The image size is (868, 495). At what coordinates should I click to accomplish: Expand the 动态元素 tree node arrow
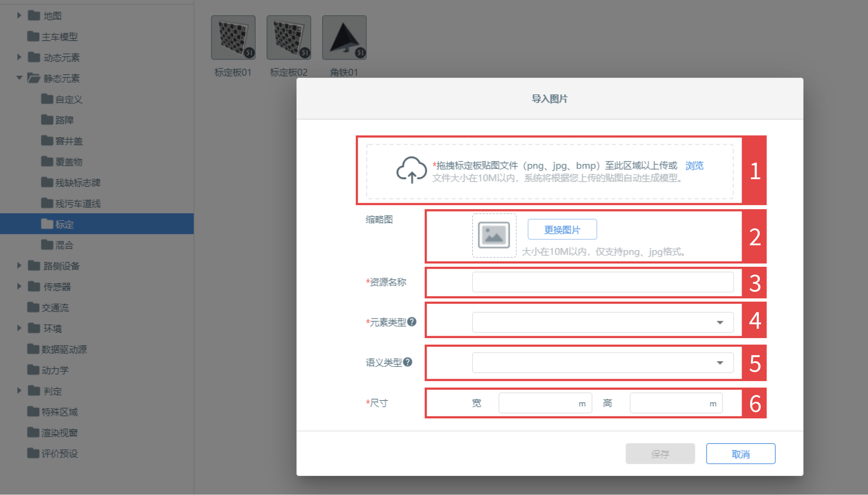click(19, 57)
